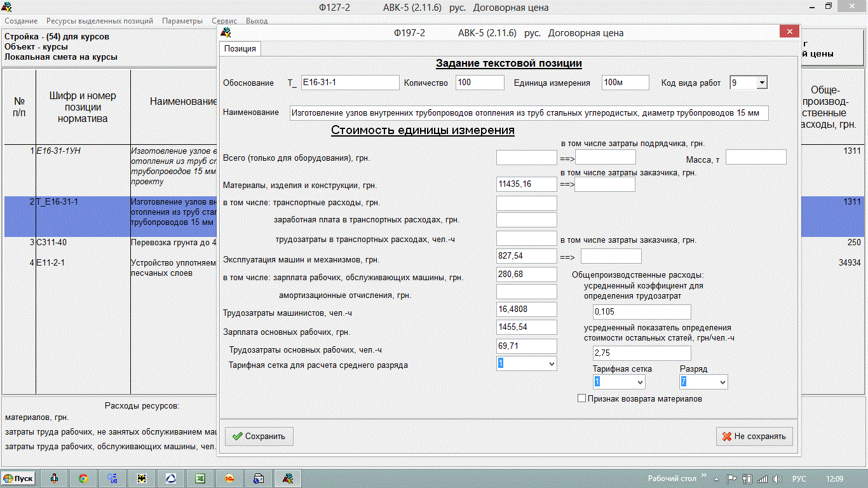868x488 pixels.
Task: Enable the 'Признак возврата материалов' checkbox
Action: pos(581,398)
